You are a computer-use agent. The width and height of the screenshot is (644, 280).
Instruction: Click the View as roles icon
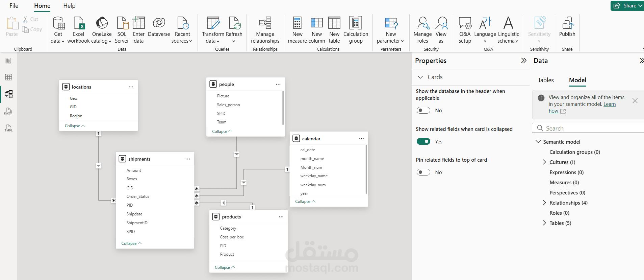tap(441, 23)
